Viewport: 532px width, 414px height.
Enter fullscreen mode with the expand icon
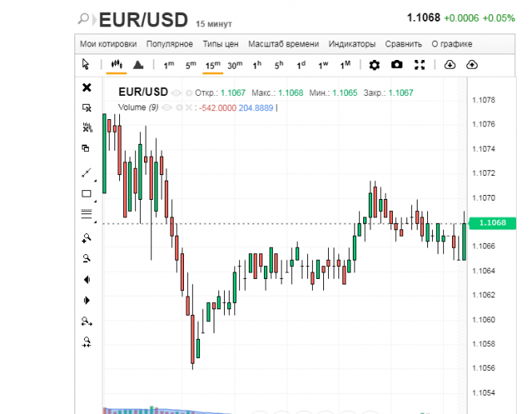(x=419, y=65)
